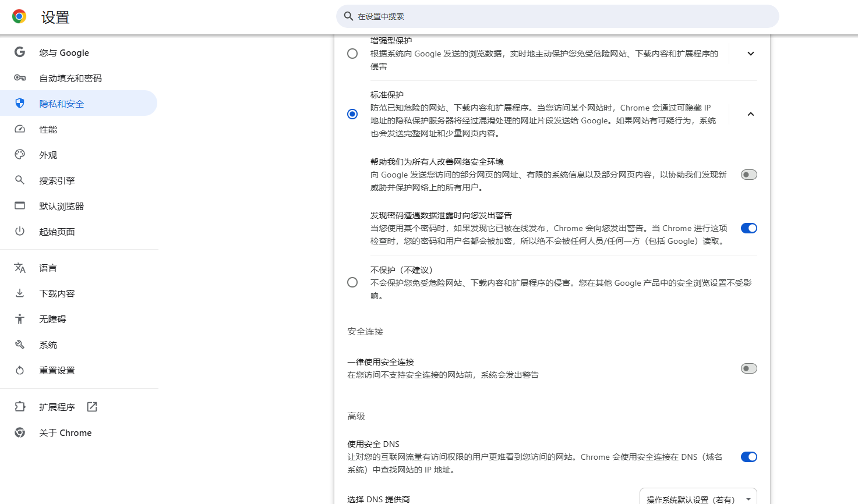
Task: Click the reset icon for 重置设置
Action: click(20, 370)
